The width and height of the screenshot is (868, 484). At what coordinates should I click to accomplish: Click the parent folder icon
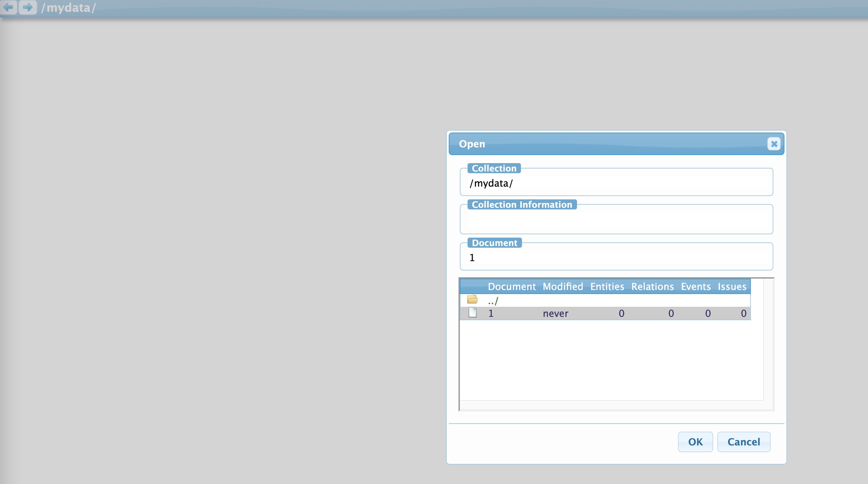pos(472,299)
